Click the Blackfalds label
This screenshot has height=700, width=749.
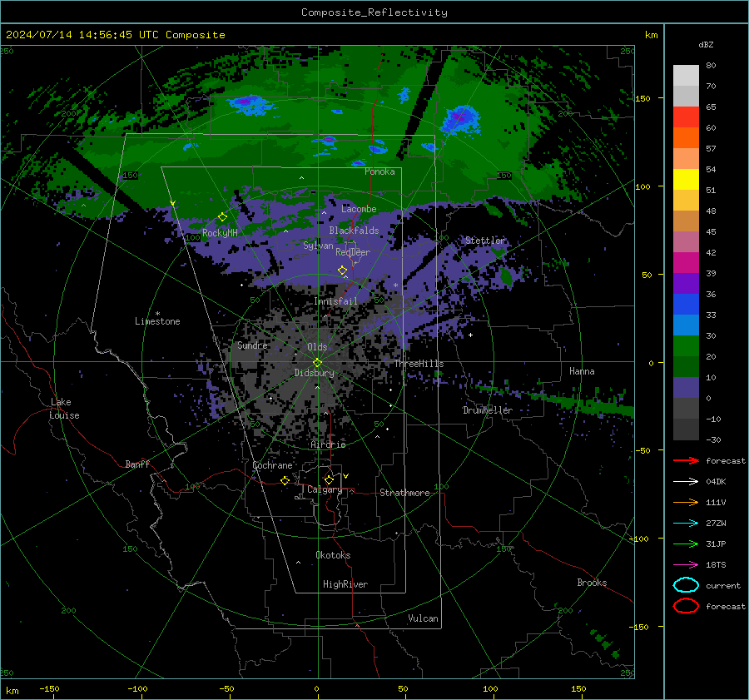coord(354,231)
